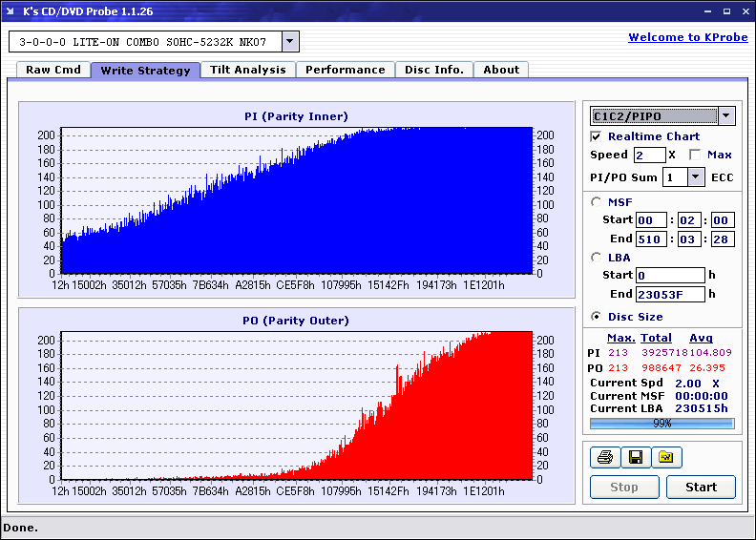Open the About tab
The height and width of the screenshot is (540, 756).
coord(501,70)
